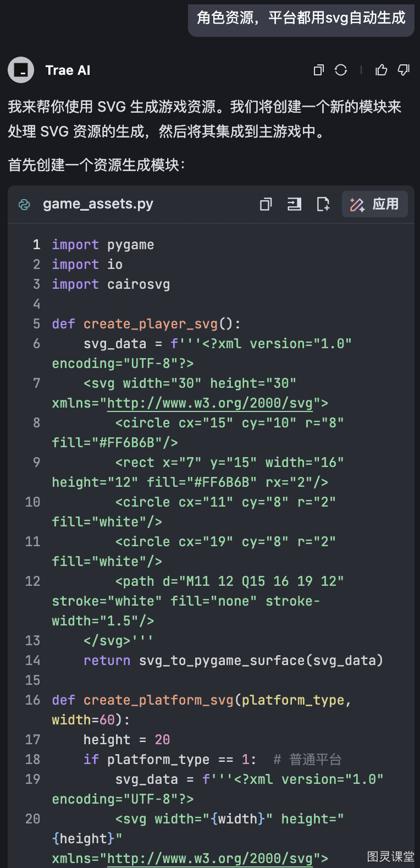Viewport: 420px width, 868px height.
Task: Add code to new file icon
Action: 323,204
